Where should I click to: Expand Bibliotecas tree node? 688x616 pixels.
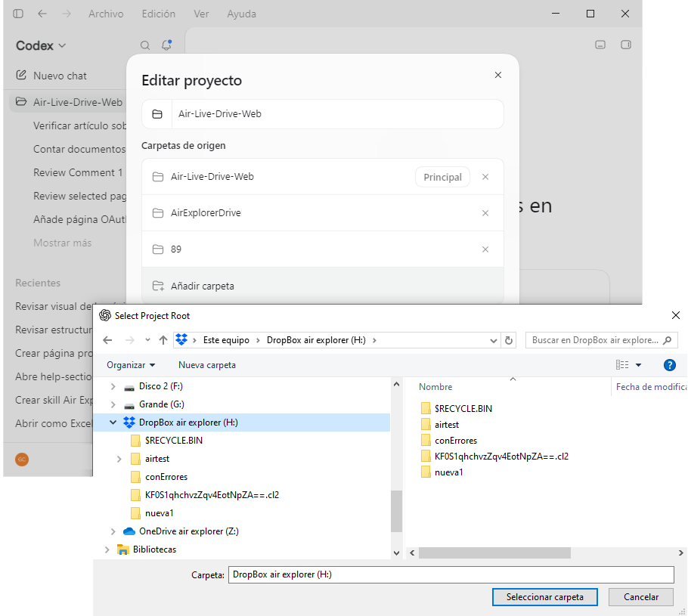(107, 549)
